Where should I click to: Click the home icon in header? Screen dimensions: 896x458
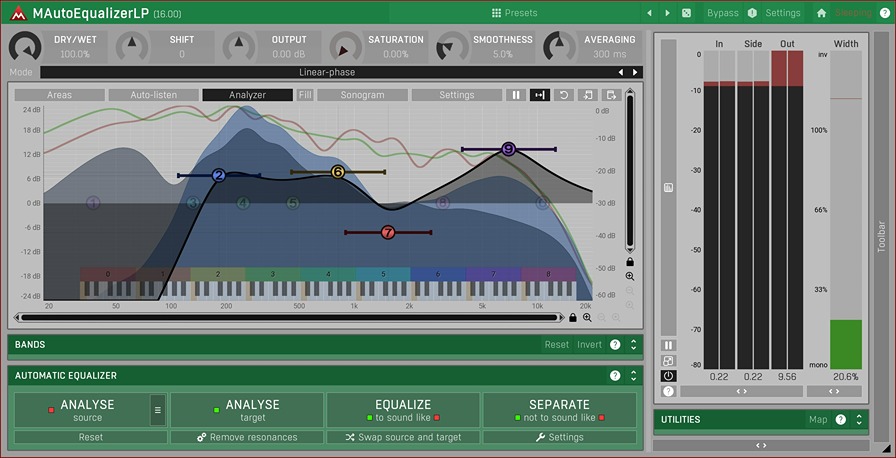(821, 13)
